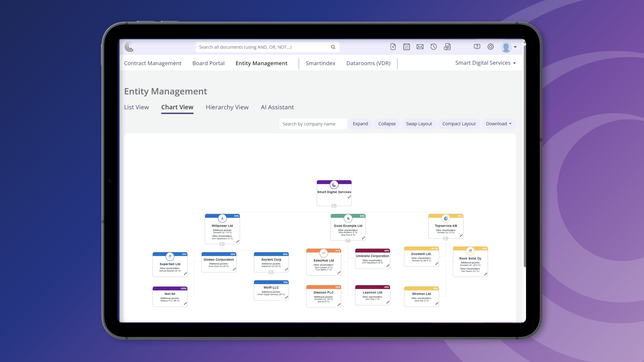Collapse children toggle under Smart Digital Services node

click(334, 206)
